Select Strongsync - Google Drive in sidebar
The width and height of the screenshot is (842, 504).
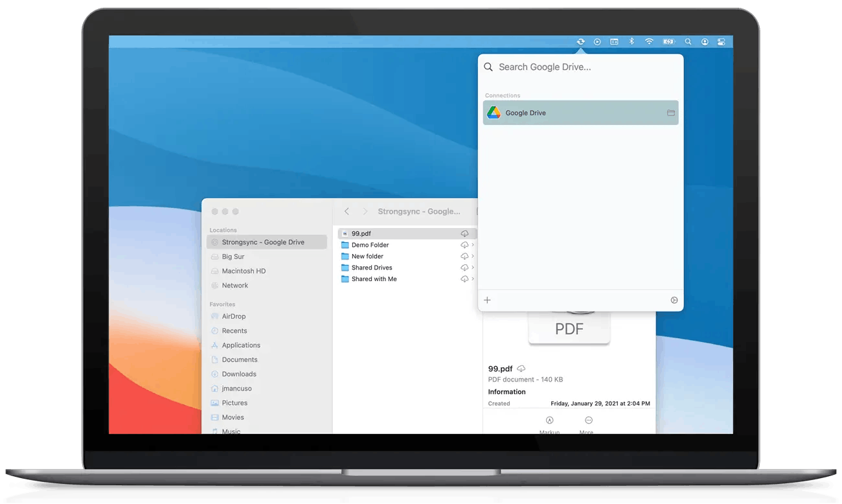click(267, 242)
